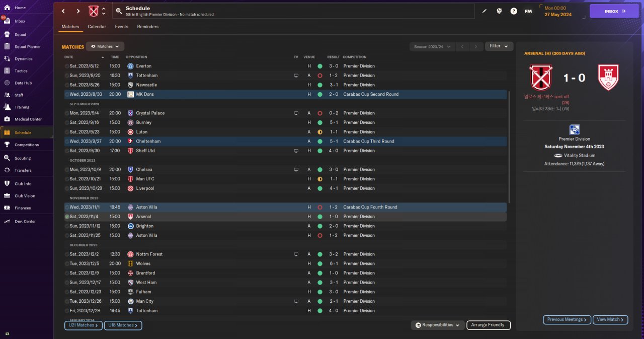Image resolution: width=644 pixels, height=339 pixels.
Task: Open the FM menu icon
Action: point(528,11)
